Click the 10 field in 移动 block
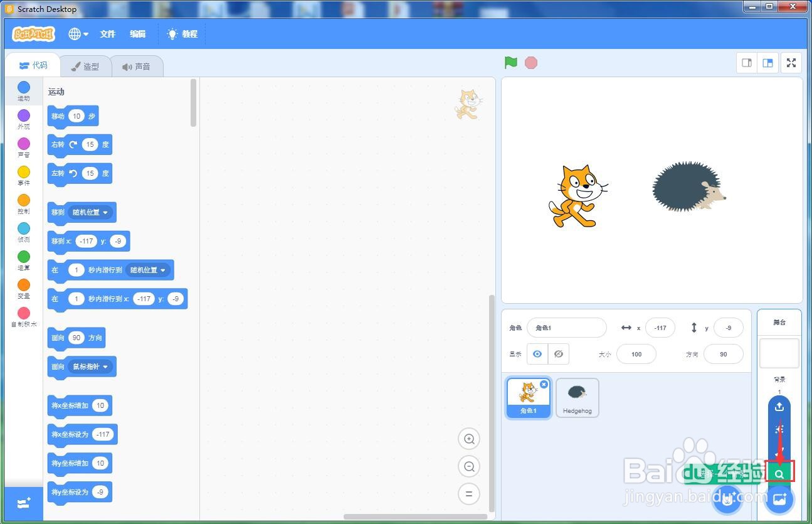 [x=76, y=116]
